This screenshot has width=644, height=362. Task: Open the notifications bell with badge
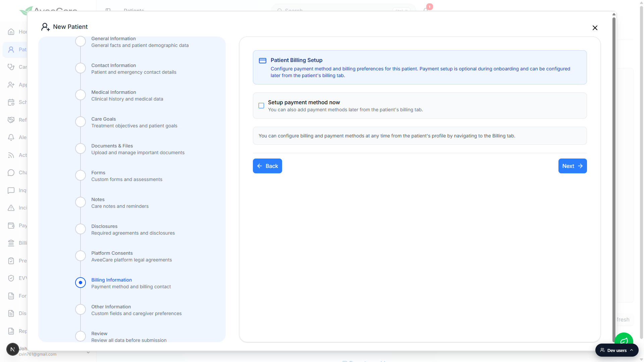tap(426, 9)
